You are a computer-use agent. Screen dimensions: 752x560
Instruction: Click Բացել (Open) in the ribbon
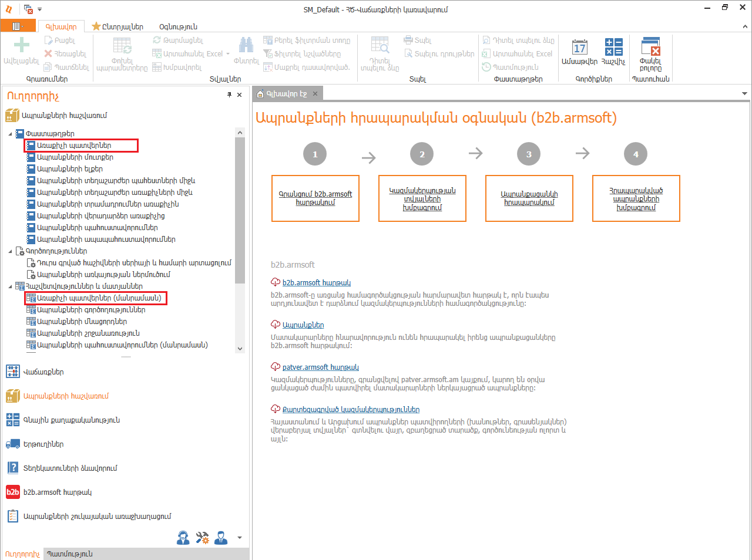[x=60, y=41]
